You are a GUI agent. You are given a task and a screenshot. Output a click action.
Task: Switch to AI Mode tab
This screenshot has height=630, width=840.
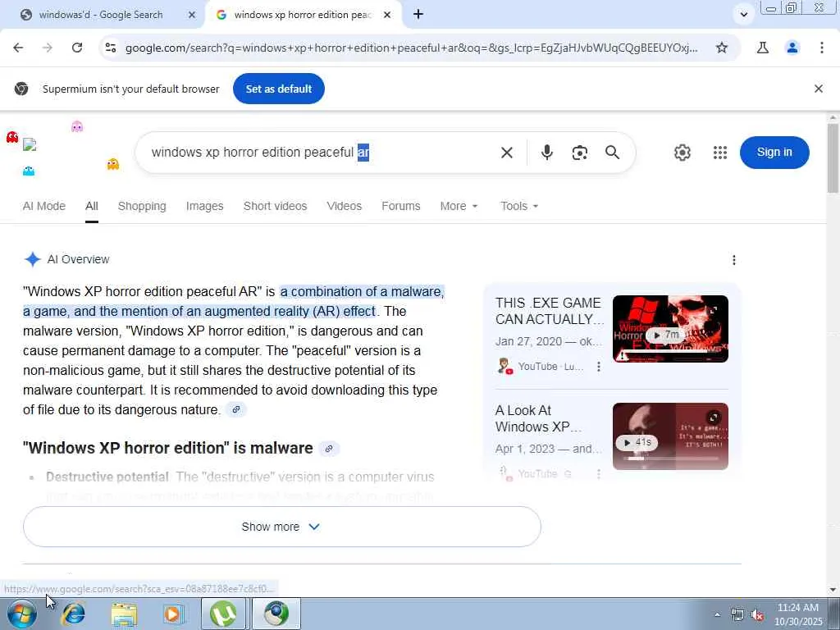[44, 206]
